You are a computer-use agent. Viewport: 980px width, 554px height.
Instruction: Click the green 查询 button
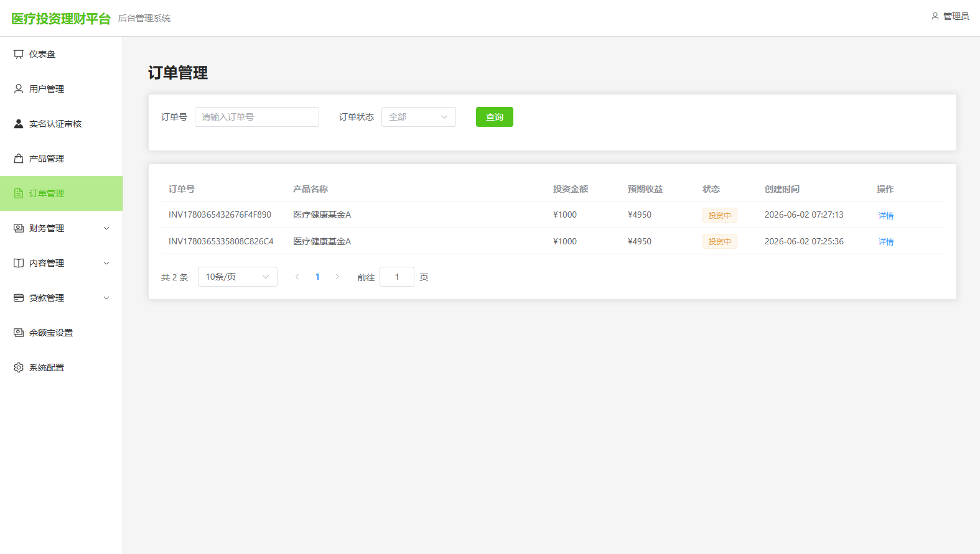point(495,117)
